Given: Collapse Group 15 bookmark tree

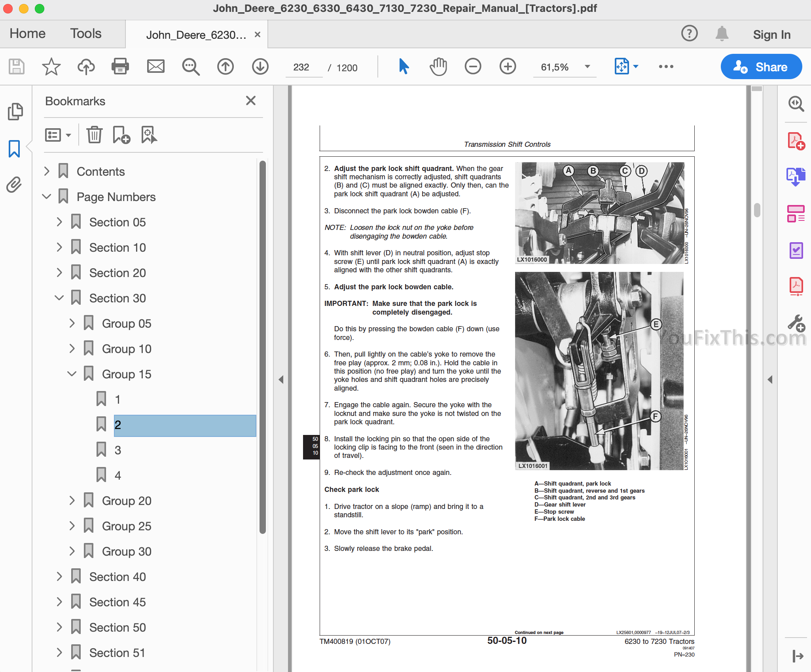Looking at the screenshot, I should click(72, 374).
